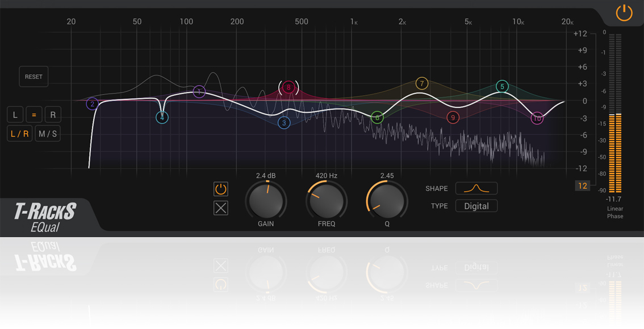Select the R channel tab
Screen dimensions: 644x329
click(53, 114)
